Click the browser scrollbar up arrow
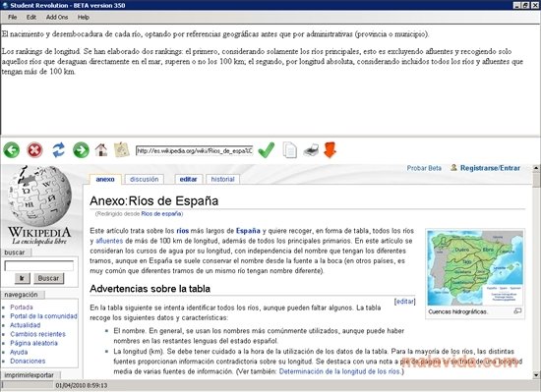The image size is (541, 392). [x=536, y=168]
